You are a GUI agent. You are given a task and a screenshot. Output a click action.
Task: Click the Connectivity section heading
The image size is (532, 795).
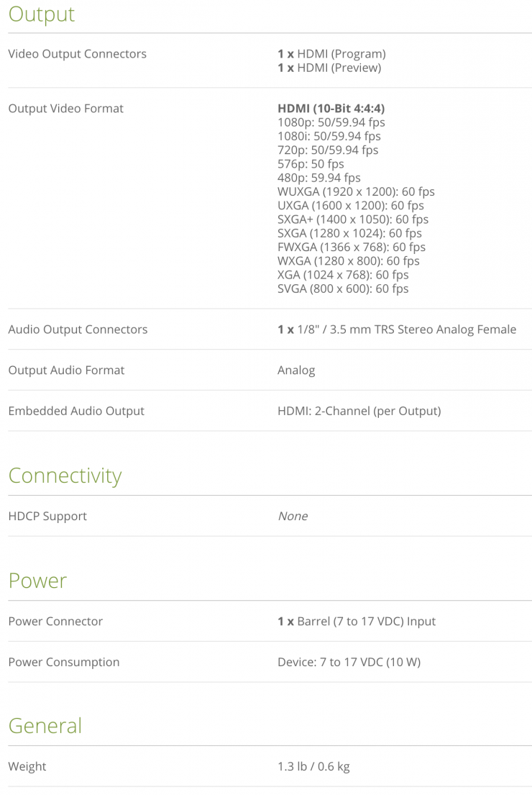coord(65,476)
